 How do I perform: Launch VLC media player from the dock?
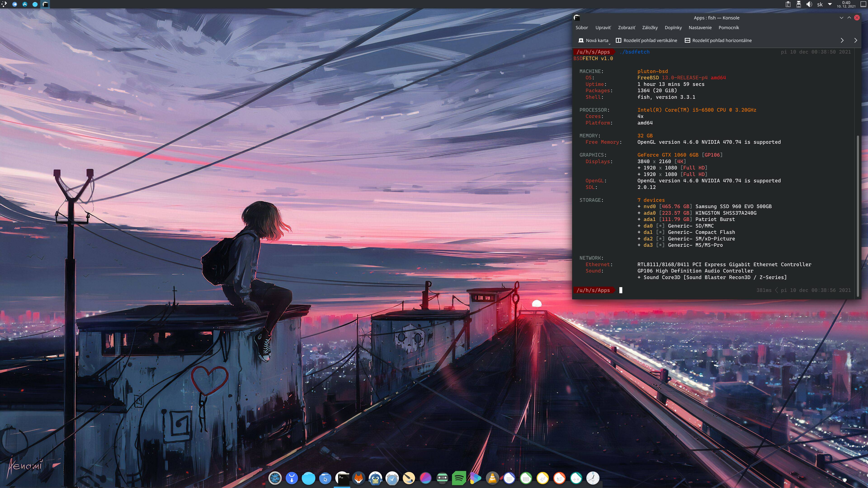[x=493, y=478]
